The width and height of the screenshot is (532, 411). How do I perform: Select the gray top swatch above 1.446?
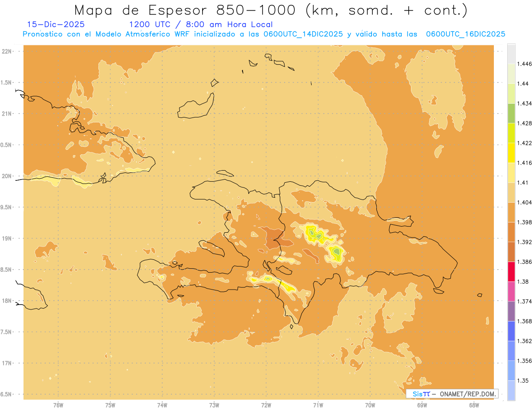tap(511, 54)
